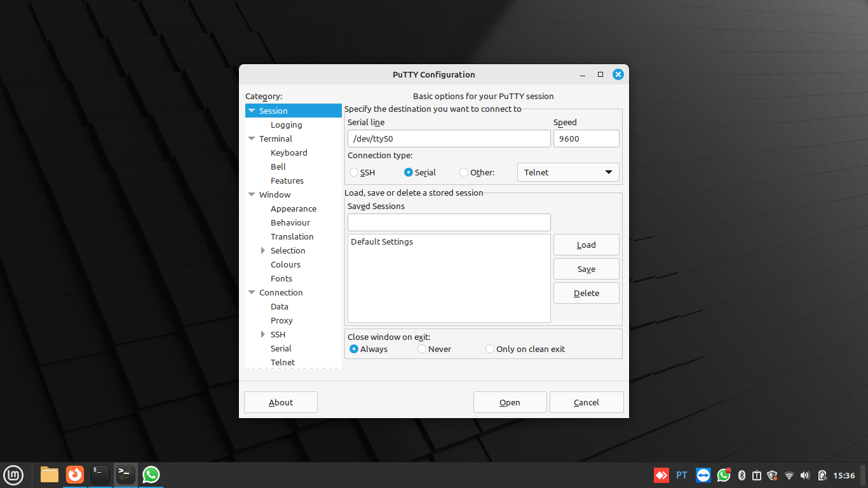This screenshot has width=868, height=488.
Task: Click the 15:36 clock in the panel
Action: click(x=844, y=475)
